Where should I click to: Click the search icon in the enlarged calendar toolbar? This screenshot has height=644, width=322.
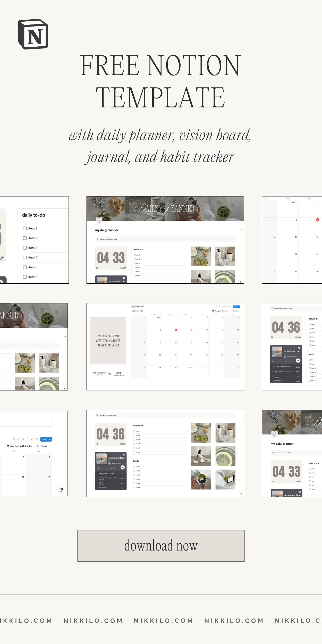point(28,439)
